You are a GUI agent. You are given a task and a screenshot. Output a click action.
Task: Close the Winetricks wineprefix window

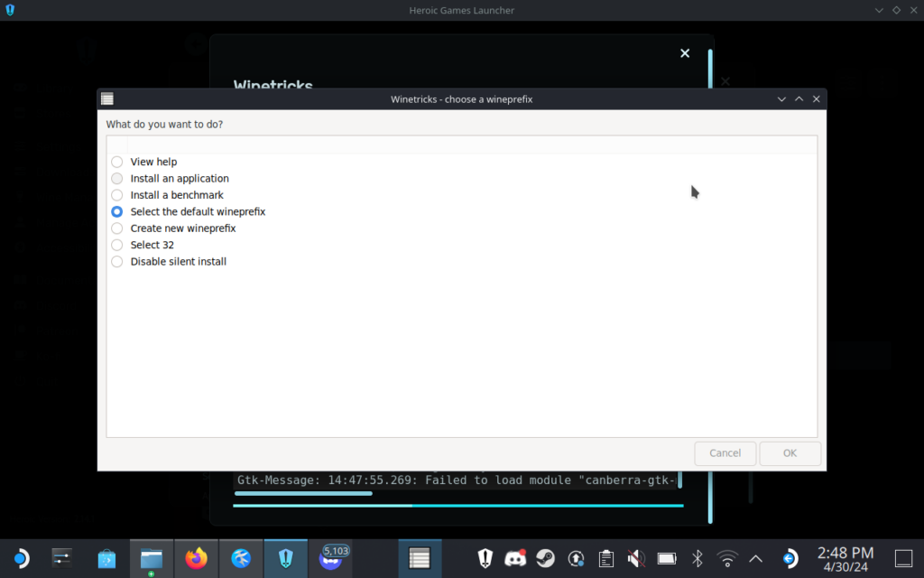click(x=816, y=99)
